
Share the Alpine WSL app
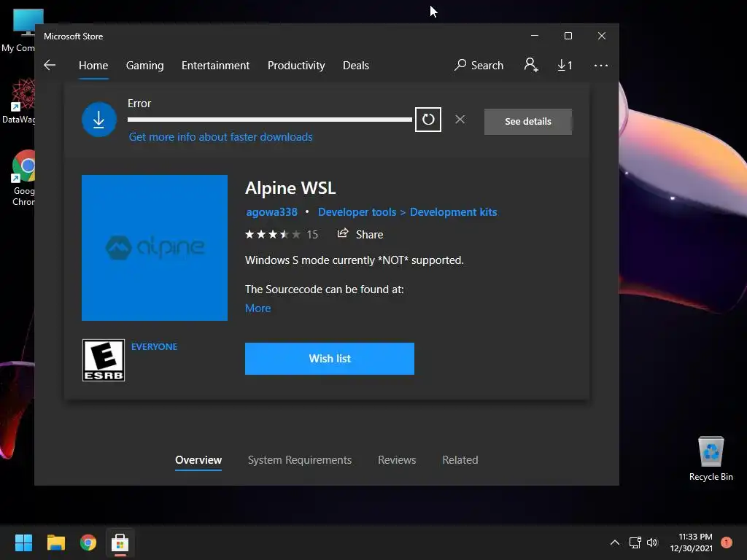[360, 234]
